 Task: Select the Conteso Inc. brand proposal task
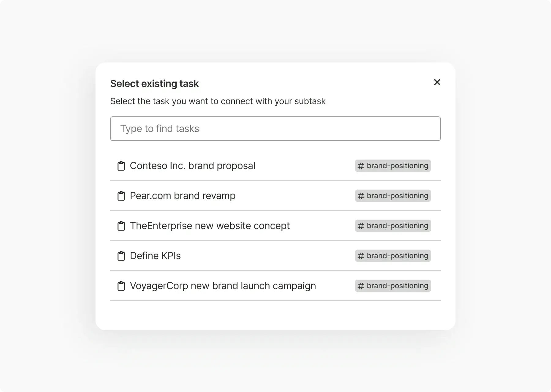(192, 166)
